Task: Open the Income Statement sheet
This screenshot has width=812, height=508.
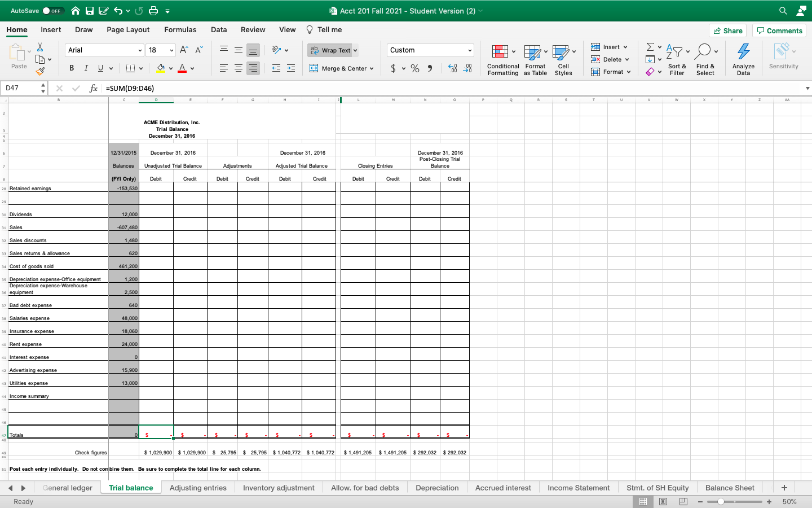Action: [579, 488]
